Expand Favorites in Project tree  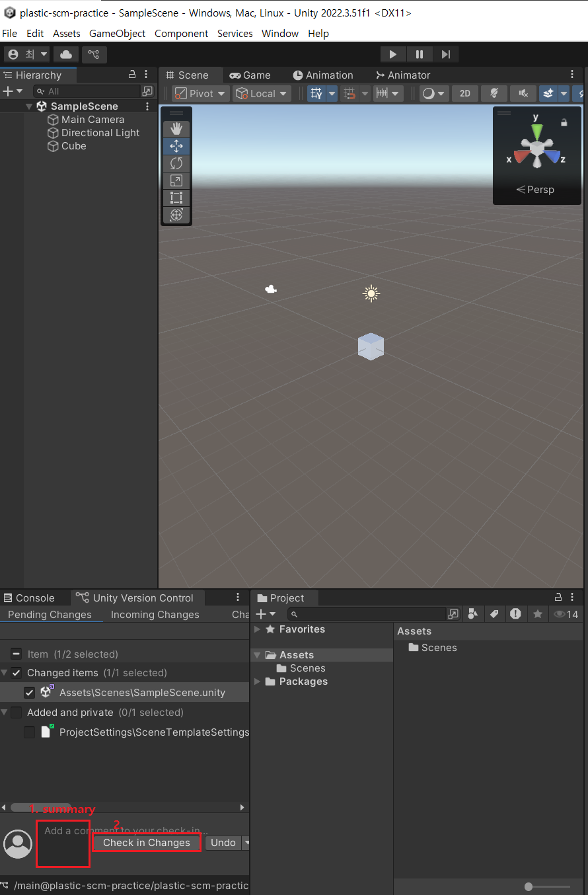258,629
